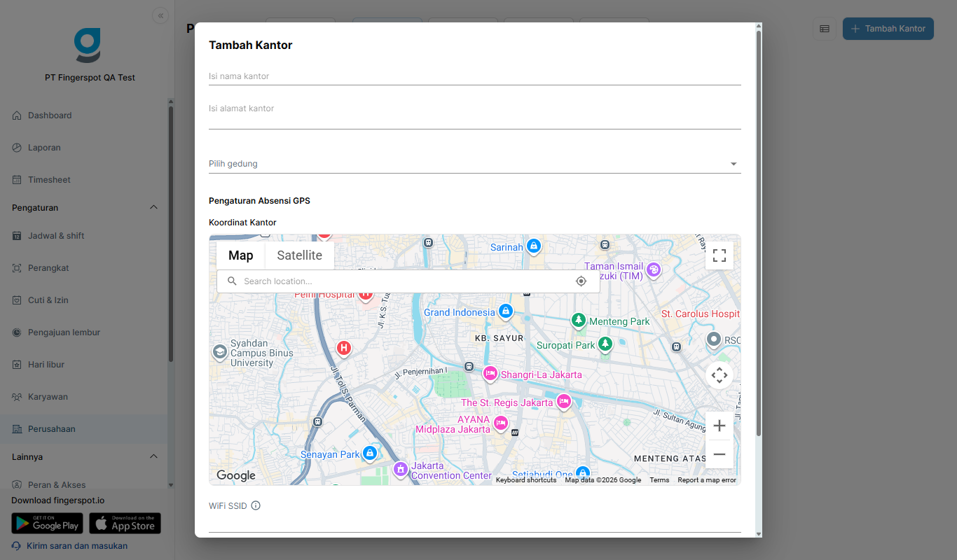957x560 pixels.
Task: Click the Jadwal & shift calendar icon
Action: coord(17,236)
